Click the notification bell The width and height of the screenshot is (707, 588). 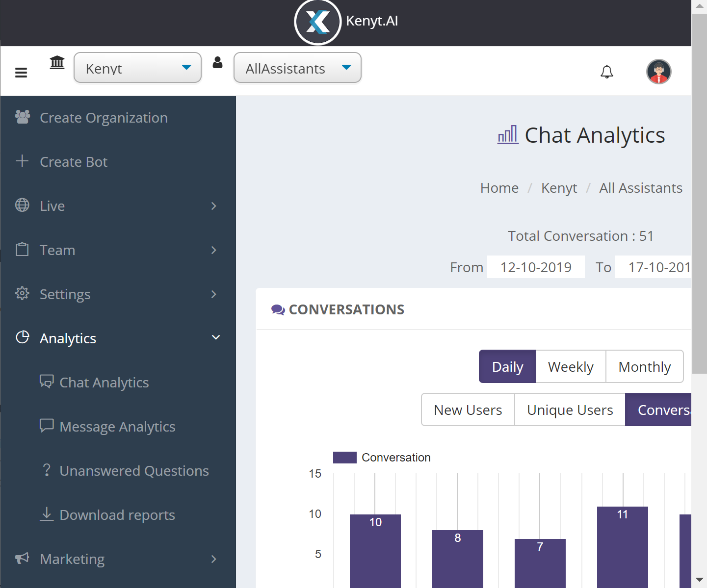pyautogui.click(x=607, y=72)
